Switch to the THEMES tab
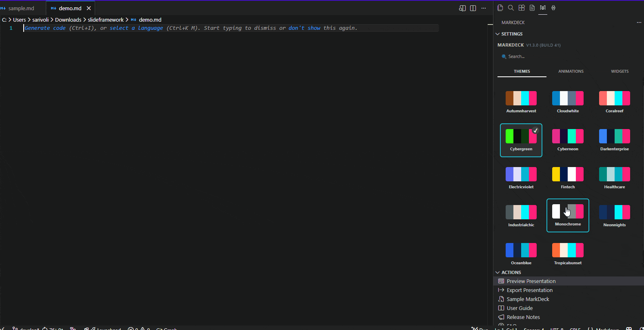 pos(522,71)
